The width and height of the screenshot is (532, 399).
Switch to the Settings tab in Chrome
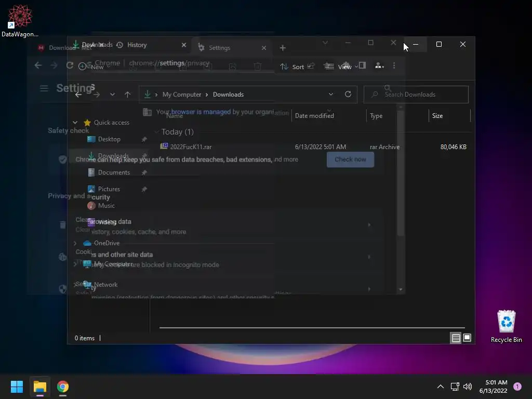(220, 48)
